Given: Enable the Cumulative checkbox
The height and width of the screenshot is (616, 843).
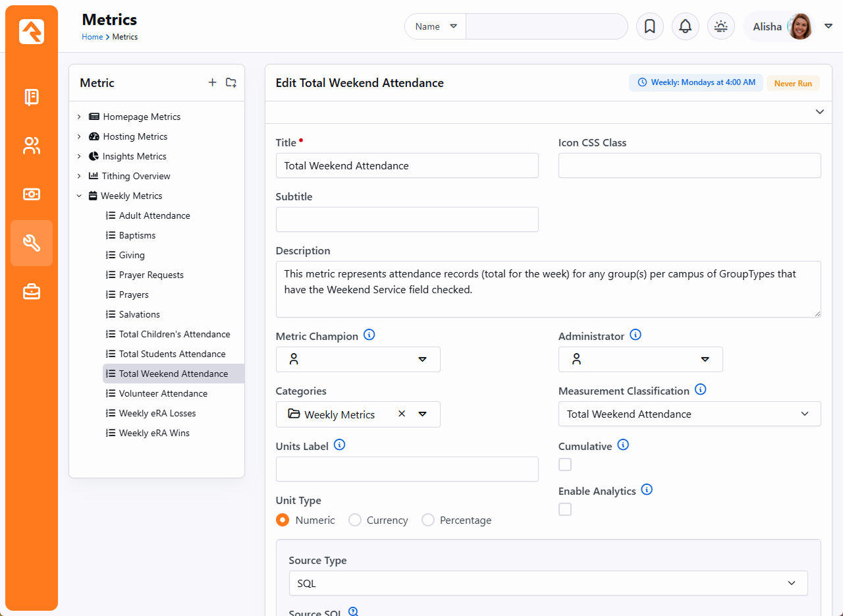Looking at the screenshot, I should click(x=565, y=464).
